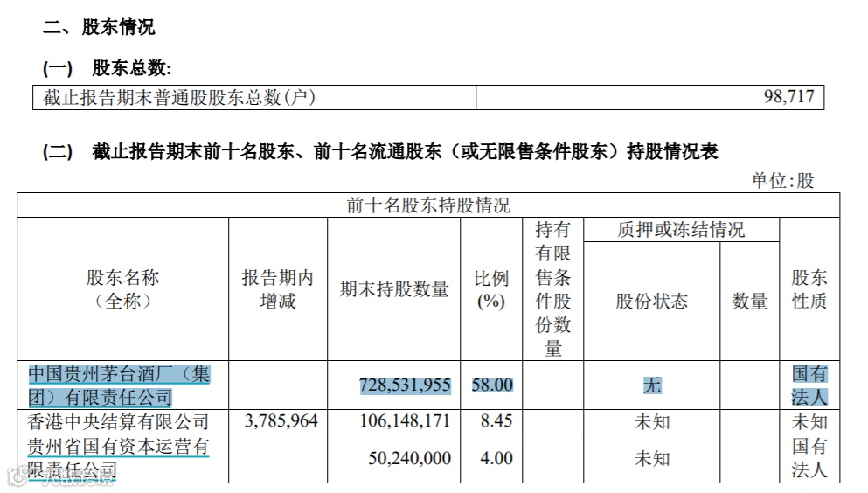
Task: Click 未知 share status in 香港中央结算 row
Action: click(652, 421)
